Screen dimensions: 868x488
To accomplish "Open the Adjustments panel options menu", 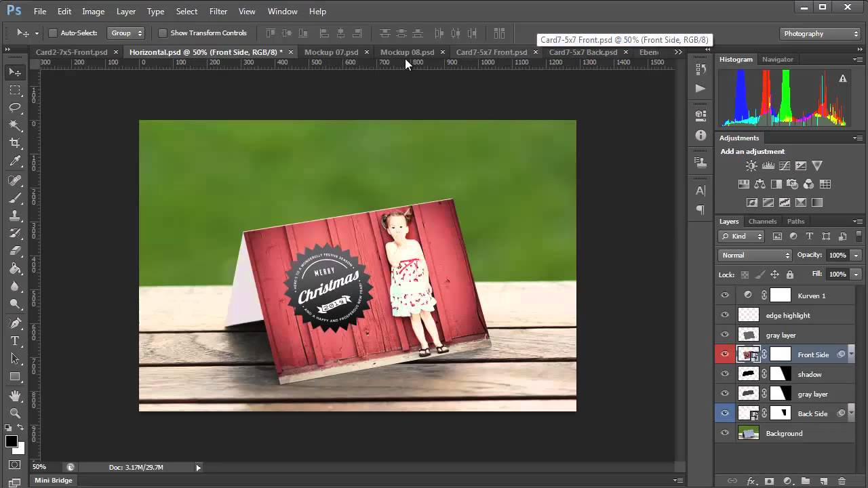I will tap(858, 138).
